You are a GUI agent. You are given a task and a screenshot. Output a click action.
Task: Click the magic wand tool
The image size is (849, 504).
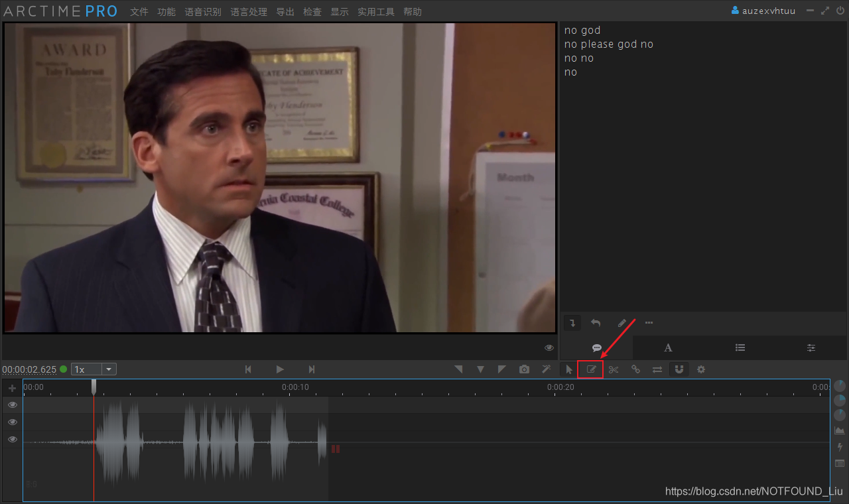pos(547,369)
